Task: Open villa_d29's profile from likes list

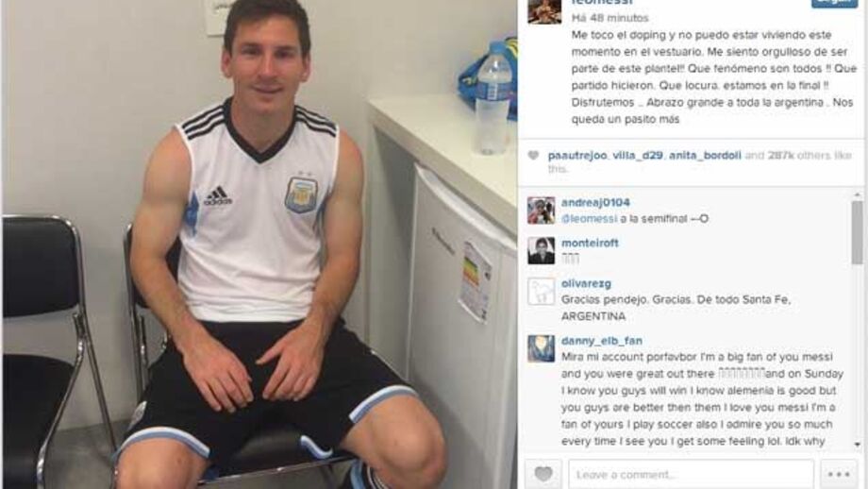Action: pos(638,156)
